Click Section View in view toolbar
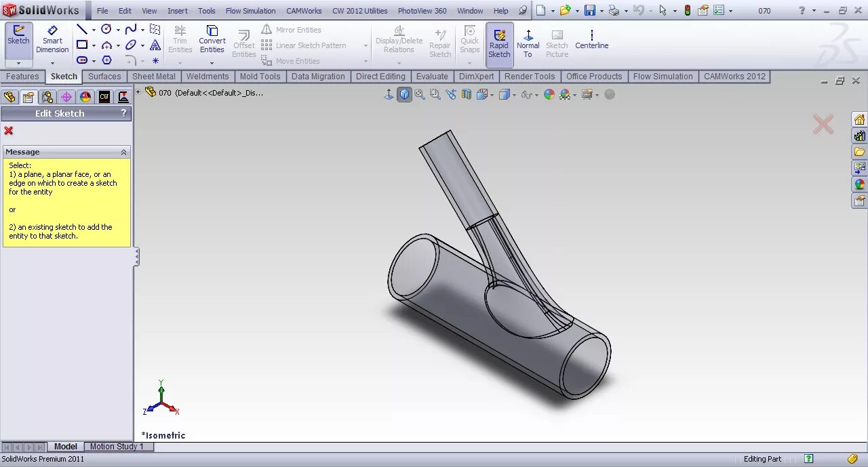This screenshot has height=467, width=868. pos(467,94)
